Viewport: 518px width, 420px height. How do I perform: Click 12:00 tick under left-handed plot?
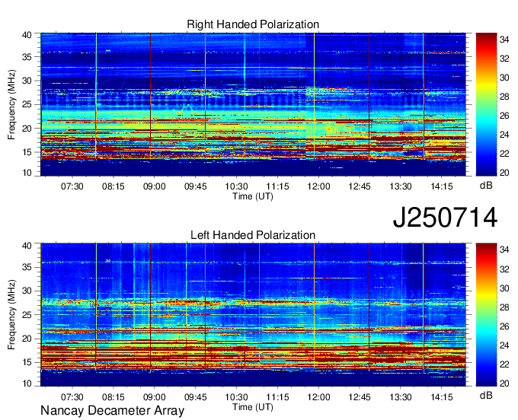318,397
